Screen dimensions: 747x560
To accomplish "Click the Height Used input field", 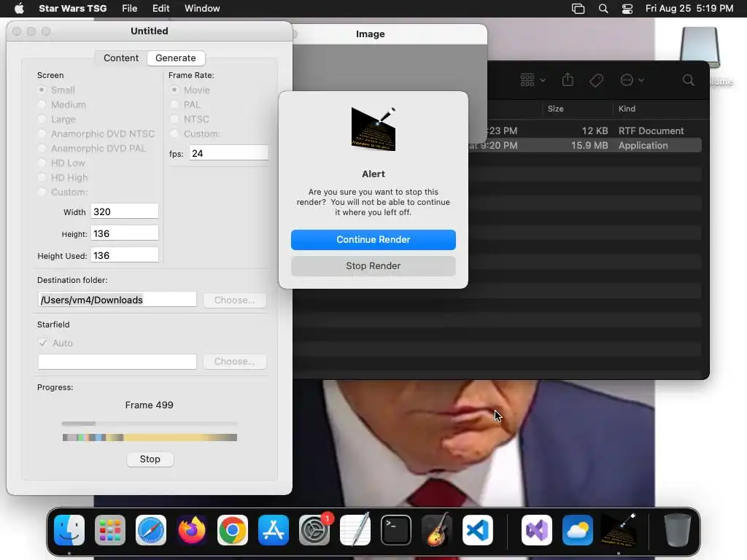I will (x=125, y=255).
